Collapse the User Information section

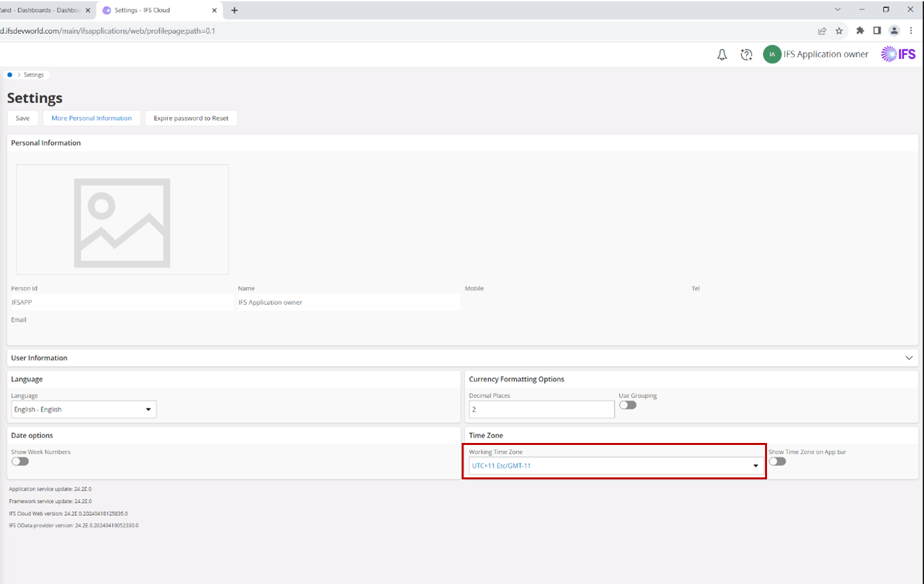909,358
